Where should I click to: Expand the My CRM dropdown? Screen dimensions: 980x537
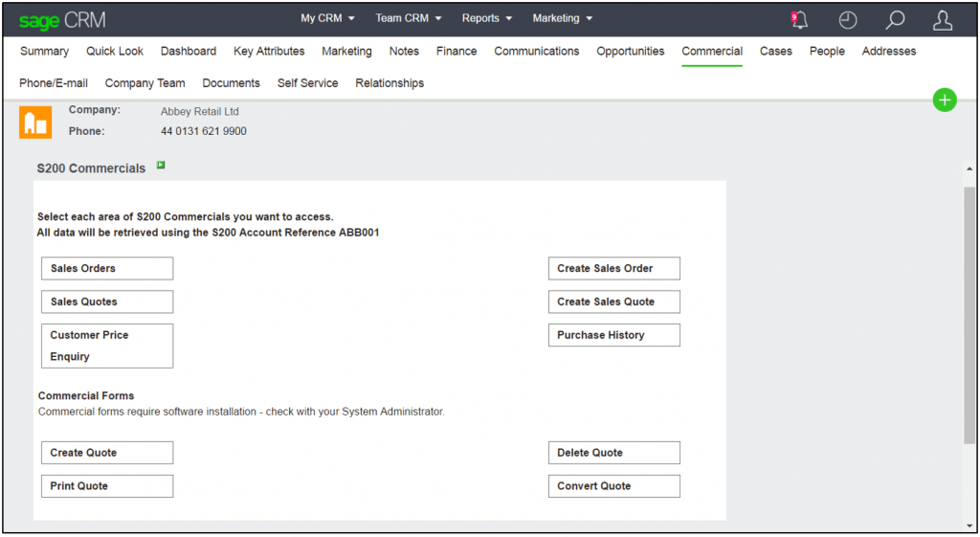click(327, 18)
